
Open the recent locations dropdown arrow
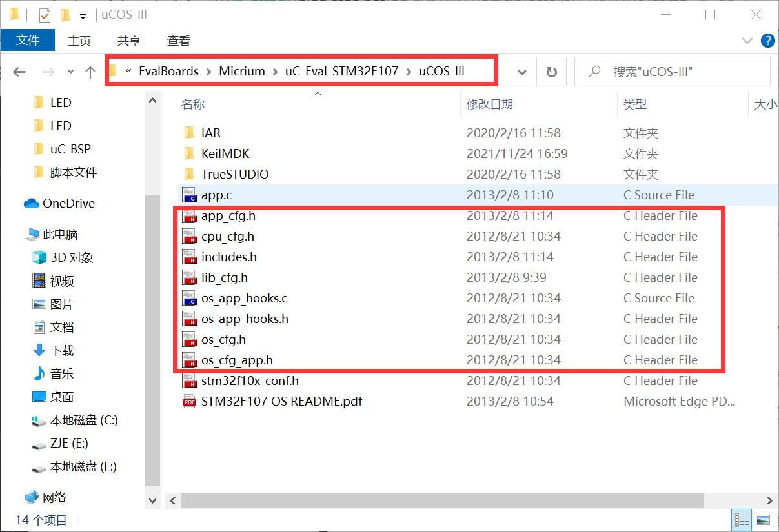click(70, 72)
